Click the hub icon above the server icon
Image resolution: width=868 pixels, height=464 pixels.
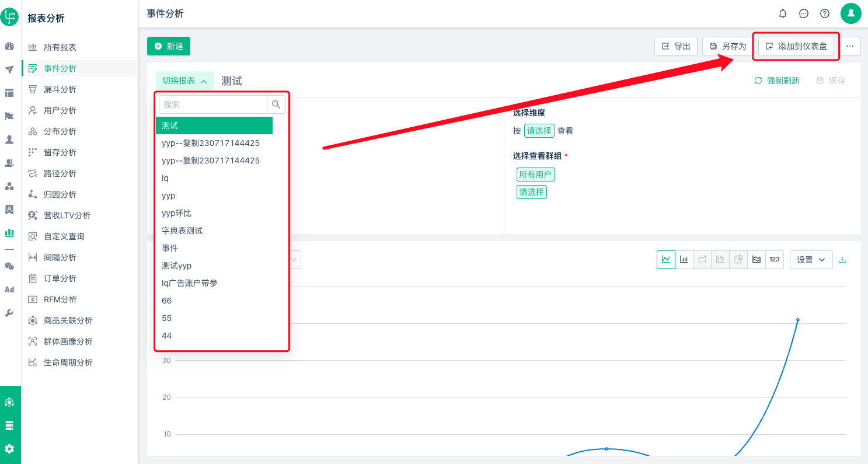click(9, 402)
